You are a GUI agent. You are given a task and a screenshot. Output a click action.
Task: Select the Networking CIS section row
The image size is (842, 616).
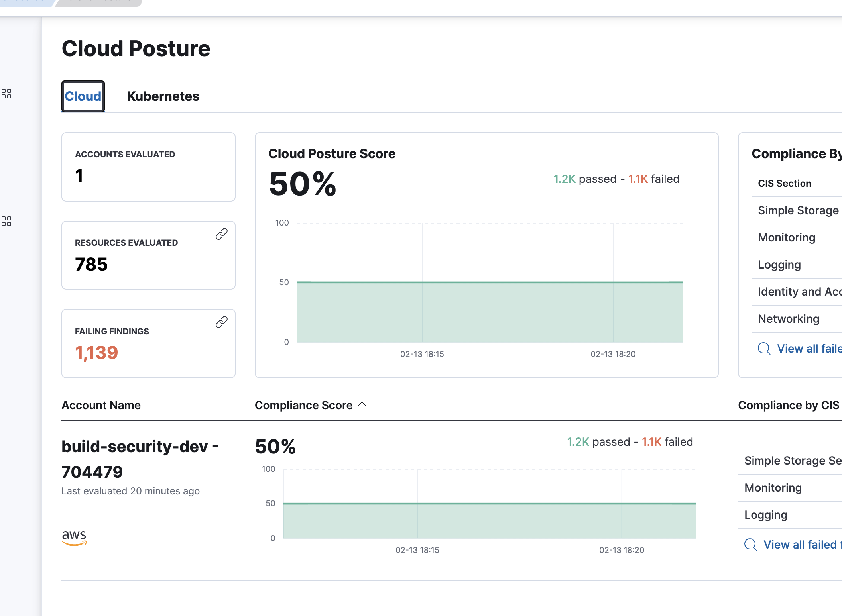(x=787, y=319)
